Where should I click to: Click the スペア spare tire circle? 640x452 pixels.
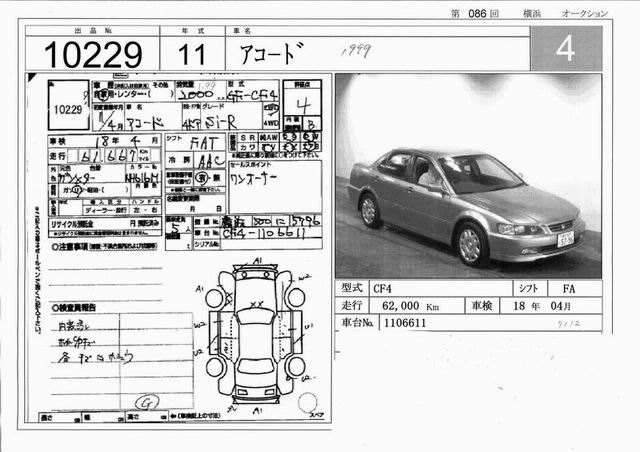click(308, 403)
